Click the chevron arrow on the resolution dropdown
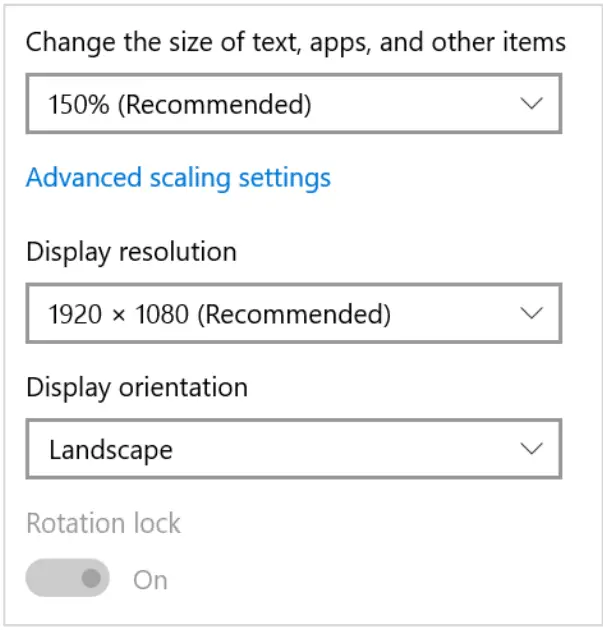 [531, 314]
